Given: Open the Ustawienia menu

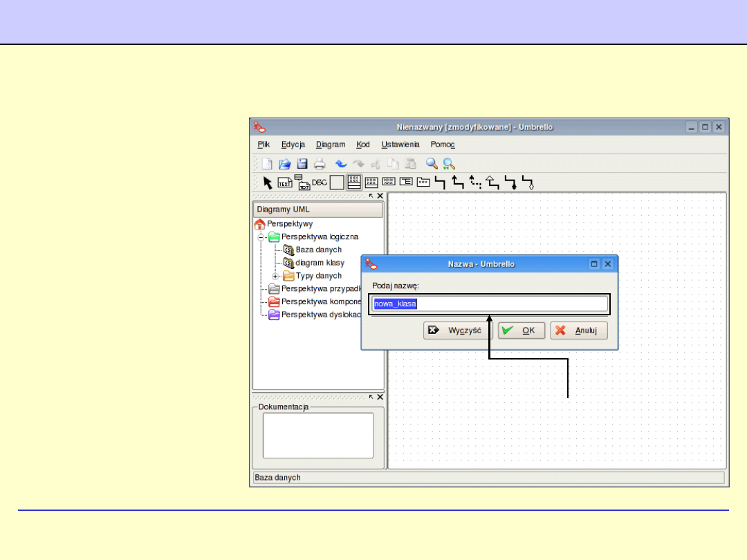Looking at the screenshot, I should [400, 144].
